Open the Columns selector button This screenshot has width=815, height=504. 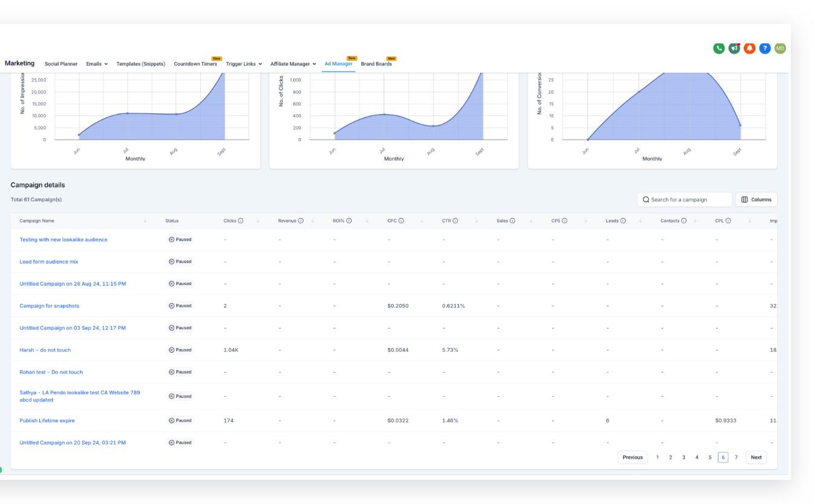(x=756, y=200)
